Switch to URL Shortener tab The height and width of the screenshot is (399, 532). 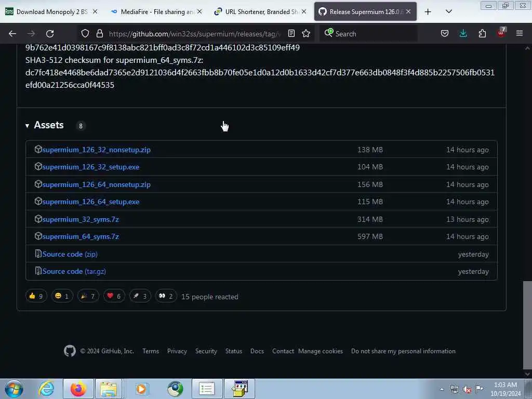(x=261, y=12)
